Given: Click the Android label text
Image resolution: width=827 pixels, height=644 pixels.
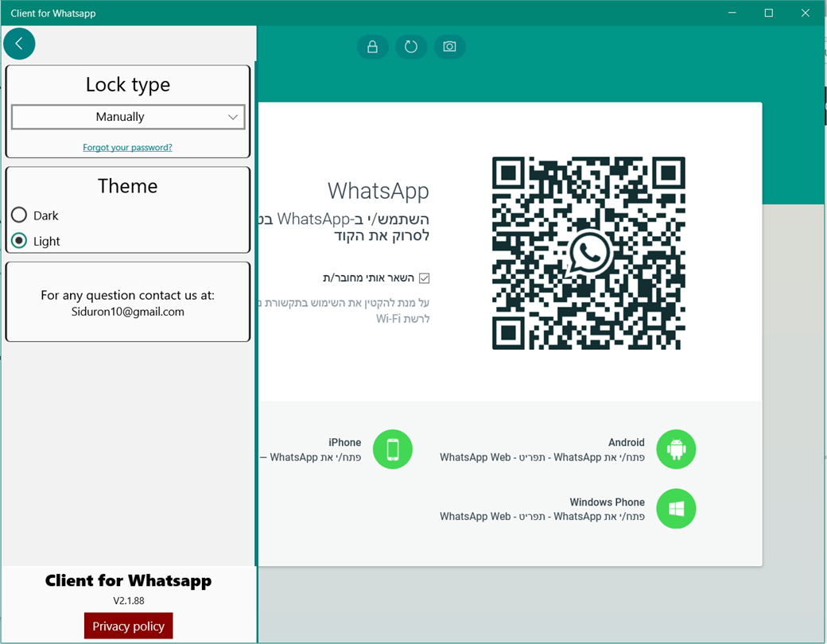Looking at the screenshot, I should 626,443.
